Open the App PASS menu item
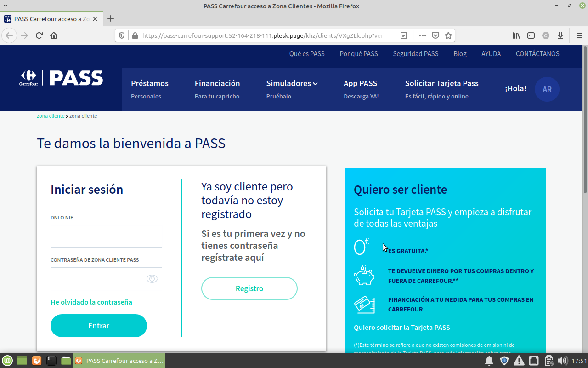Image resolution: width=588 pixels, height=368 pixels. click(361, 89)
